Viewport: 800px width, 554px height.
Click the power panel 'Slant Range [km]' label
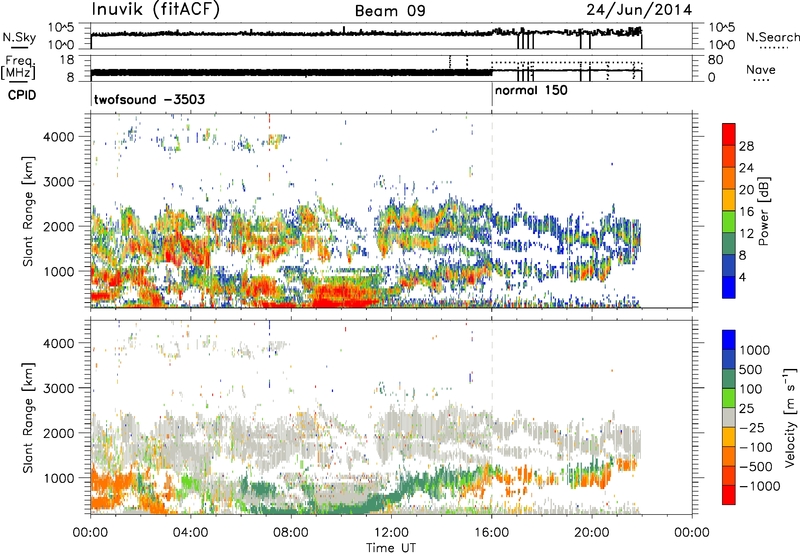pos(28,211)
